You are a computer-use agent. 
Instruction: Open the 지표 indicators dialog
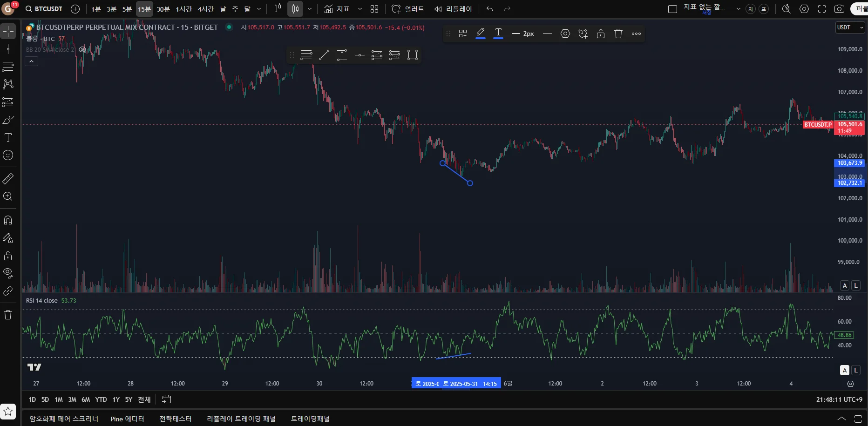337,9
